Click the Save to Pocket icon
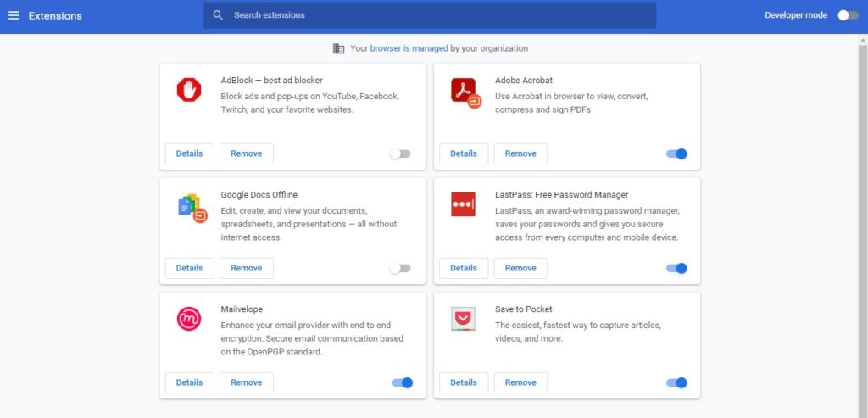This screenshot has width=868, height=418. 463,319
